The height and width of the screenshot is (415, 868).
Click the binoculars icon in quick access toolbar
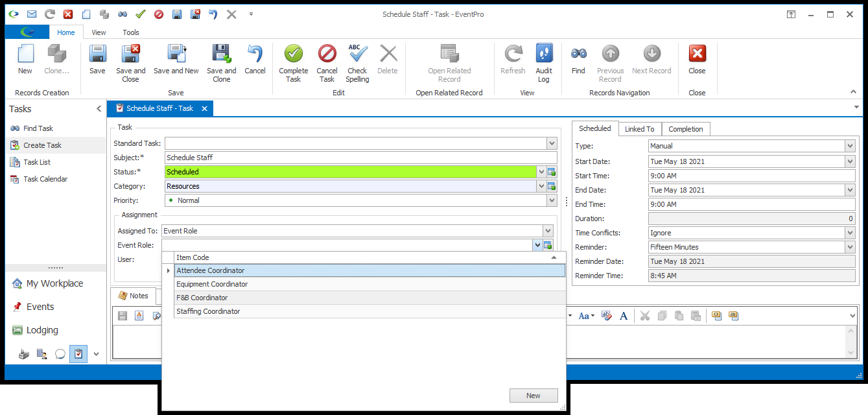point(122,14)
